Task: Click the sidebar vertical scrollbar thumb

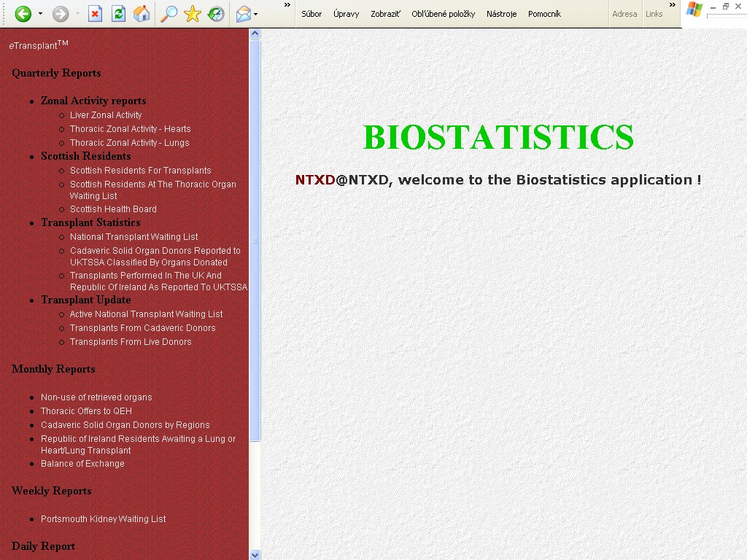Action: click(x=255, y=241)
